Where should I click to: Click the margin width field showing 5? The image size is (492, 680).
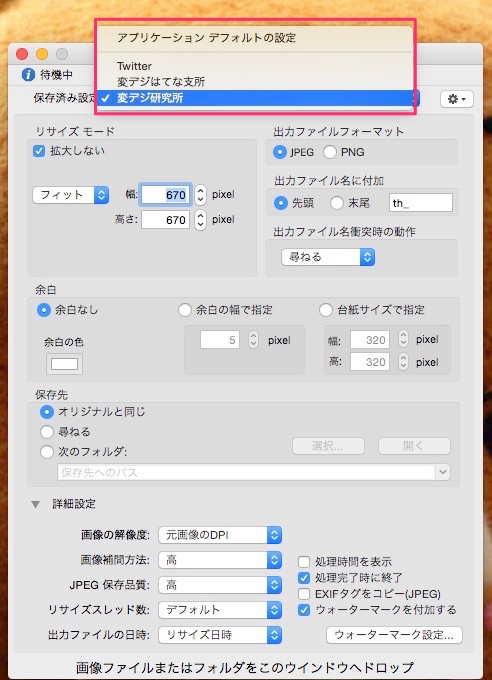point(220,340)
